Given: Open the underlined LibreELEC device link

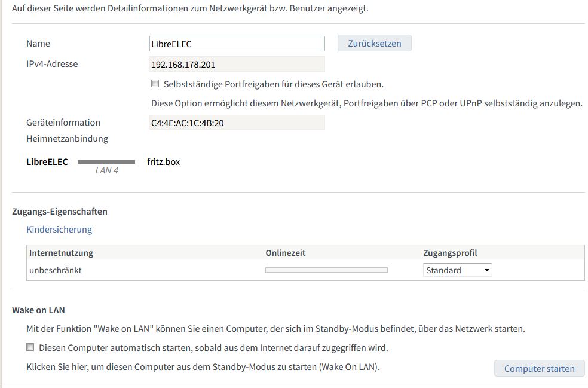Looking at the screenshot, I should (x=47, y=162).
